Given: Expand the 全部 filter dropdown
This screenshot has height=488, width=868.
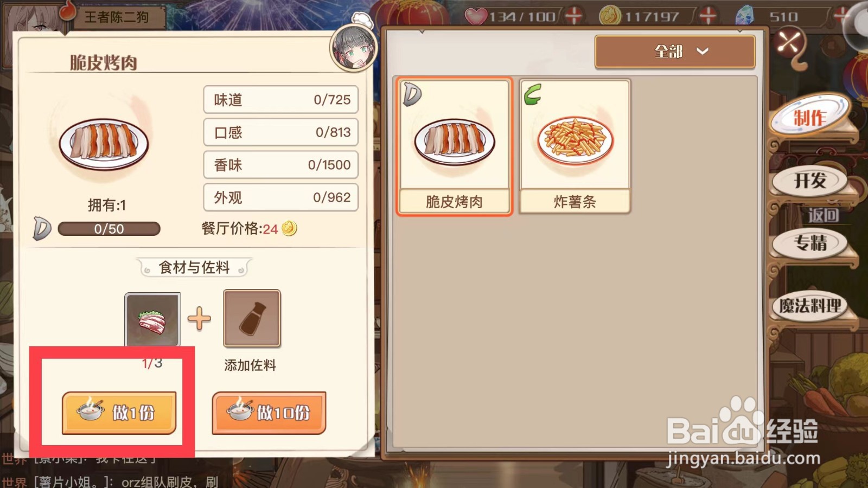Looking at the screenshot, I should tap(675, 52).
